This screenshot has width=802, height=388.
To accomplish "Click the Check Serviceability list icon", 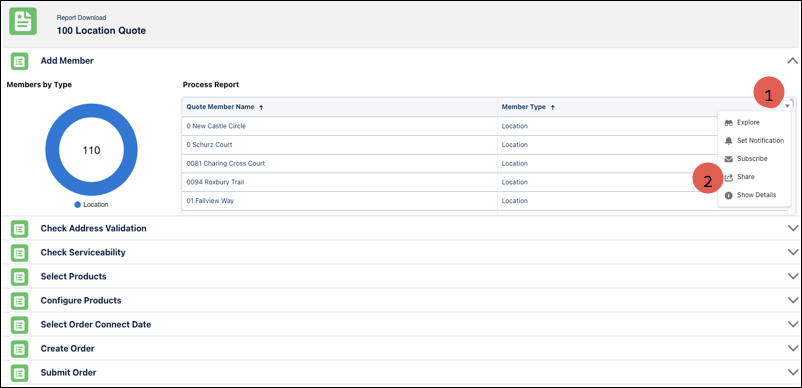I will click(x=19, y=253).
